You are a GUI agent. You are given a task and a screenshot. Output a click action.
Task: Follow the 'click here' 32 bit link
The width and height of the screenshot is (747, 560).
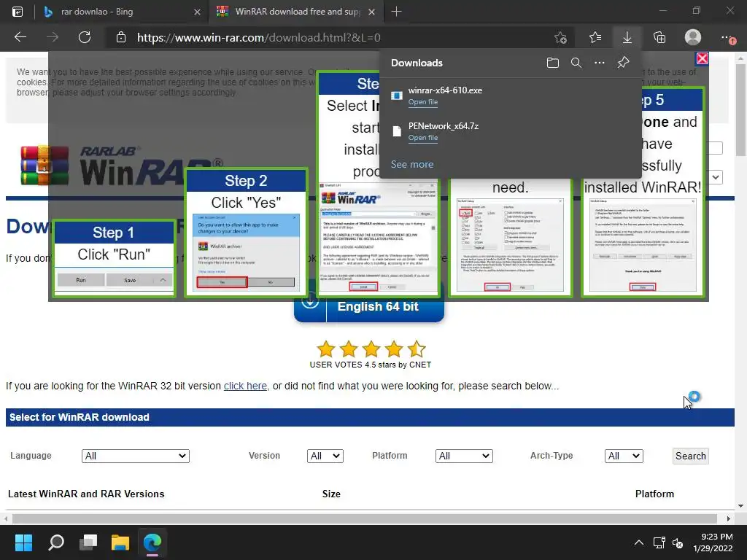click(245, 386)
